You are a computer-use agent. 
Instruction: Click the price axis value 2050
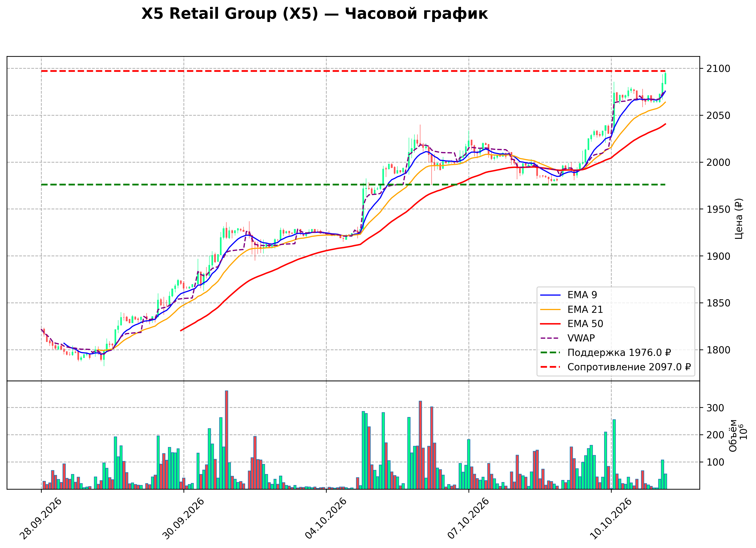click(718, 116)
